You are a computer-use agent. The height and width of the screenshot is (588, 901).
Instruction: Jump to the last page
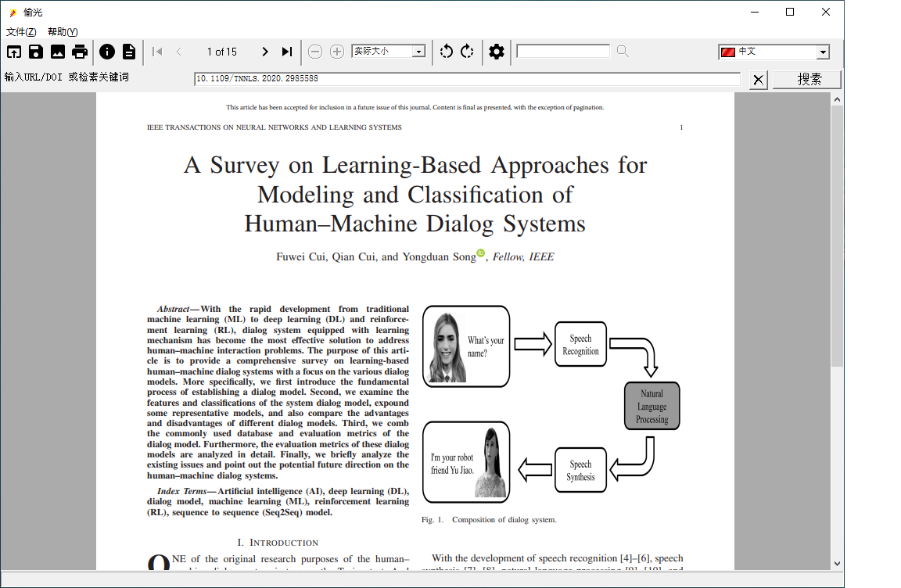click(287, 52)
